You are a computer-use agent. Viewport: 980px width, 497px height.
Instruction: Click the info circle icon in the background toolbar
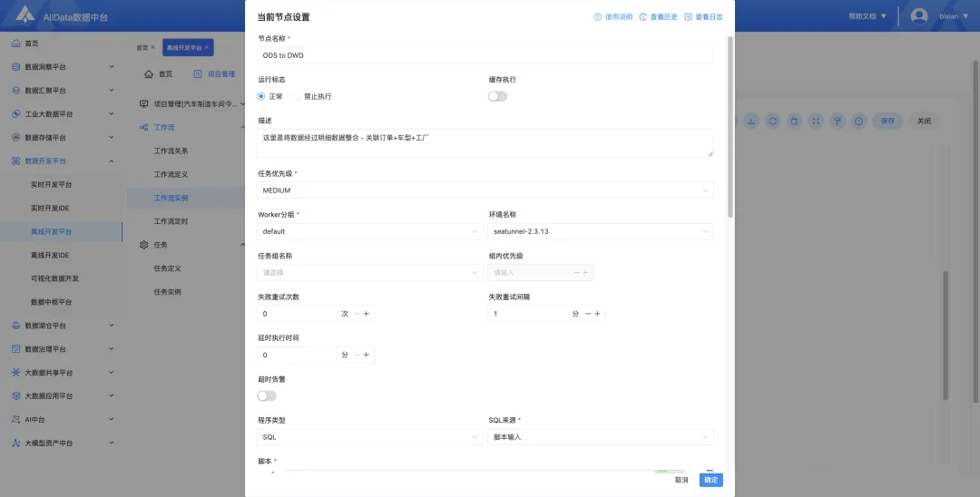tap(858, 122)
